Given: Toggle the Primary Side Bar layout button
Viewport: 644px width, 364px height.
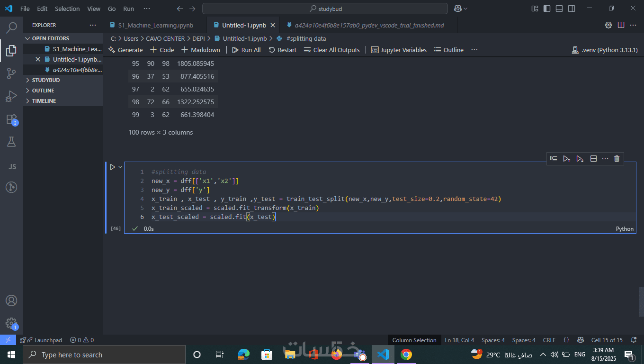Looking at the screenshot, I should click(x=547, y=9).
